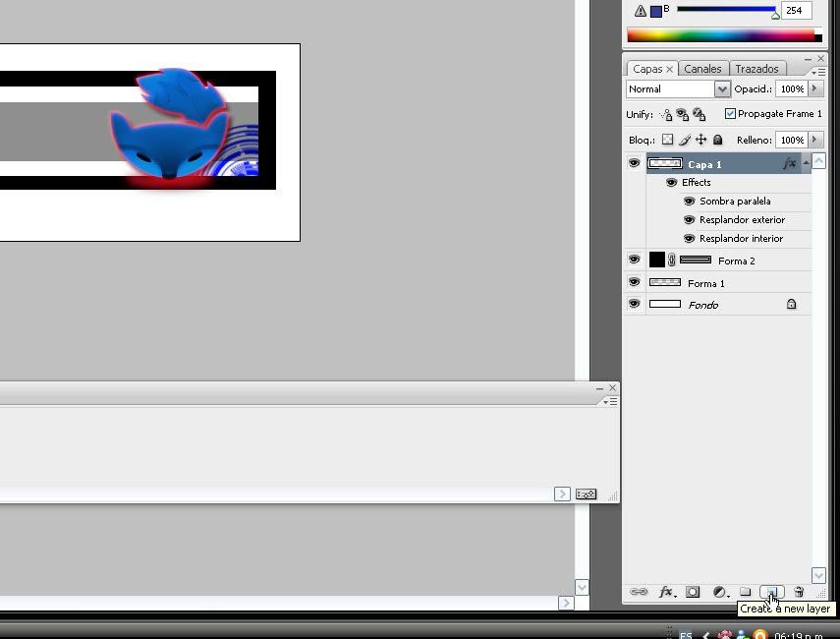The width and height of the screenshot is (840, 639).
Task: Create a new adjustment layer
Action: 720,592
